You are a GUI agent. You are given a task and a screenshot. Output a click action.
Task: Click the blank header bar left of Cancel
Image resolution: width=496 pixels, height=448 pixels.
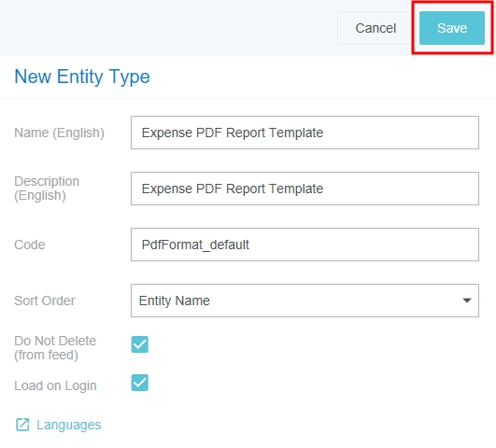click(167, 28)
